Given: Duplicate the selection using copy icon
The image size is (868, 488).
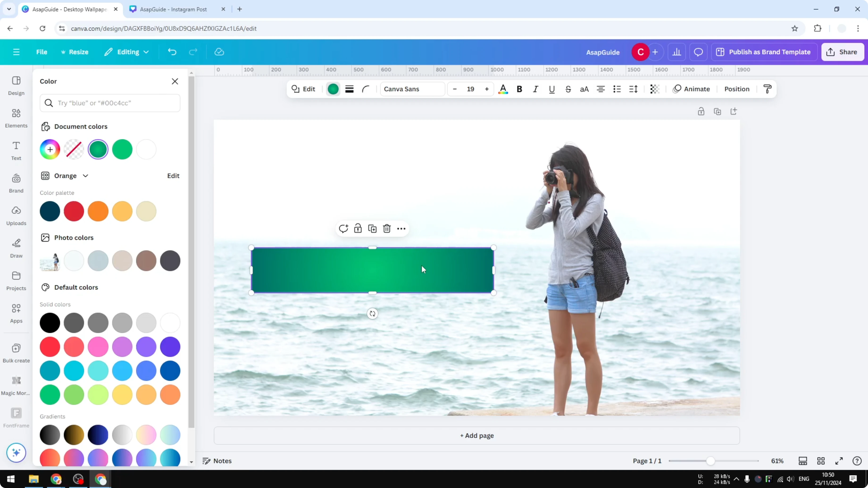Looking at the screenshot, I should click(372, 228).
